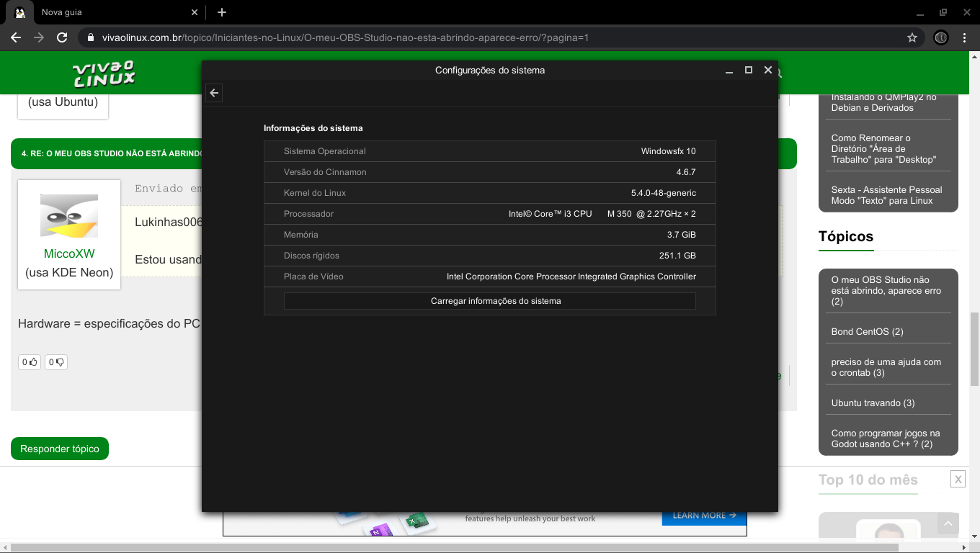This screenshot has width=980, height=553.
Task: Minimize the Configurações do sistema window
Action: tap(729, 70)
